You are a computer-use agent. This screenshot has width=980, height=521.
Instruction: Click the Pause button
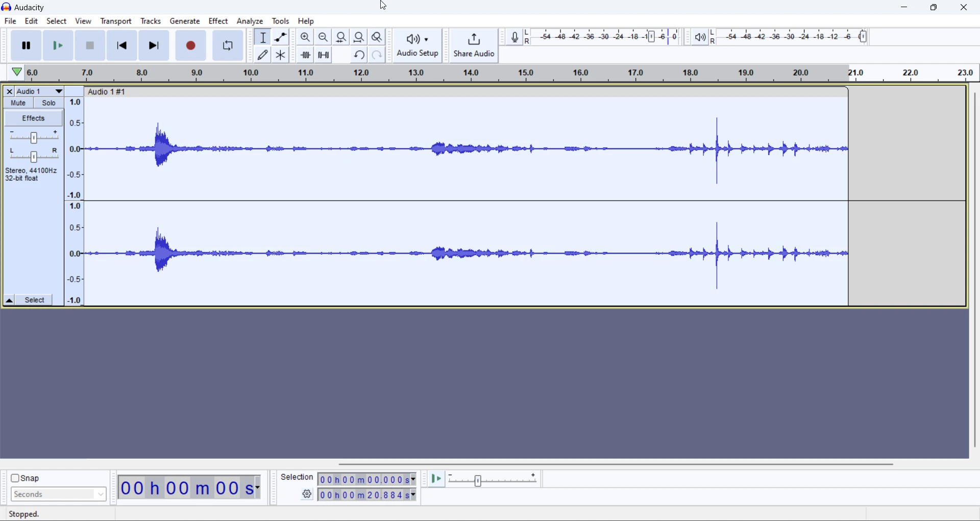click(x=27, y=46)
